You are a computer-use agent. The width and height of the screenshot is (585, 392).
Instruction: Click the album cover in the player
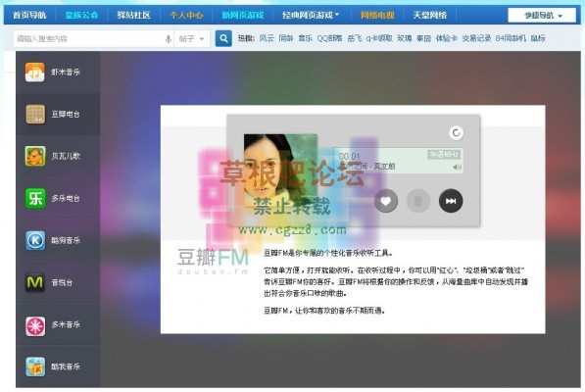pos(280,171)
